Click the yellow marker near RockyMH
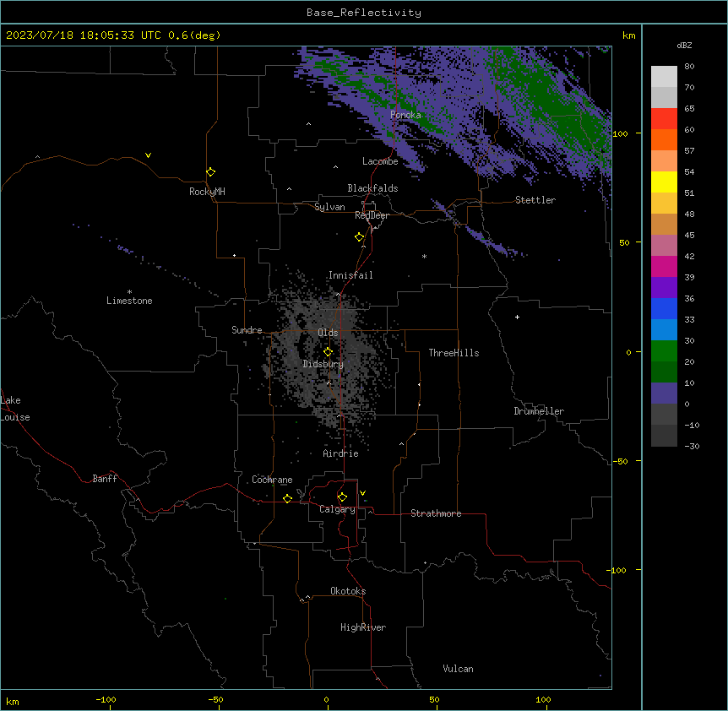Viewport: 728px width, 711px height. coord(210,172)
